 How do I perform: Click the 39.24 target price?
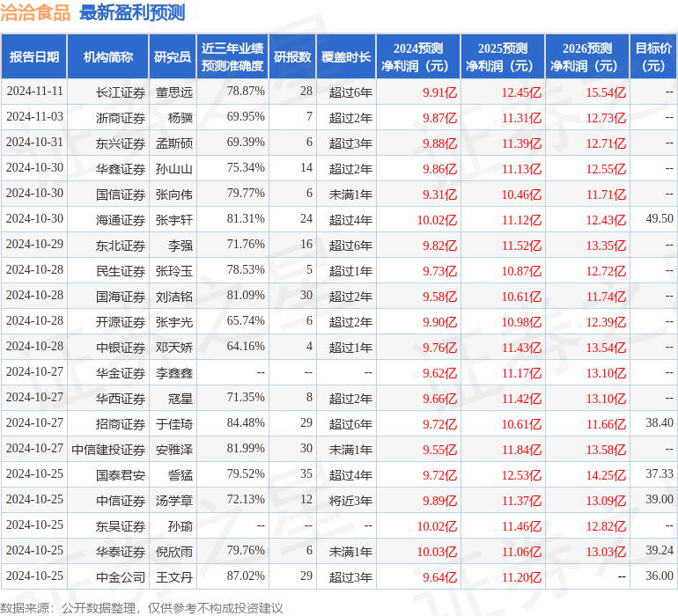660,550
